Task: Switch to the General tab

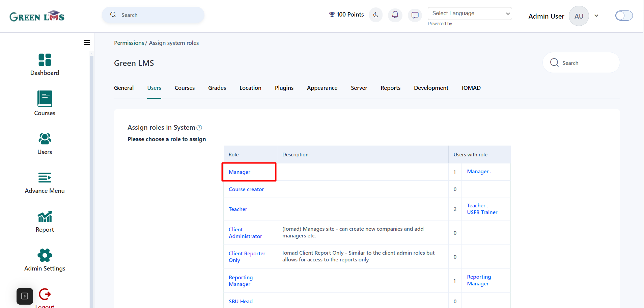Action: click(x=124, y=88)
